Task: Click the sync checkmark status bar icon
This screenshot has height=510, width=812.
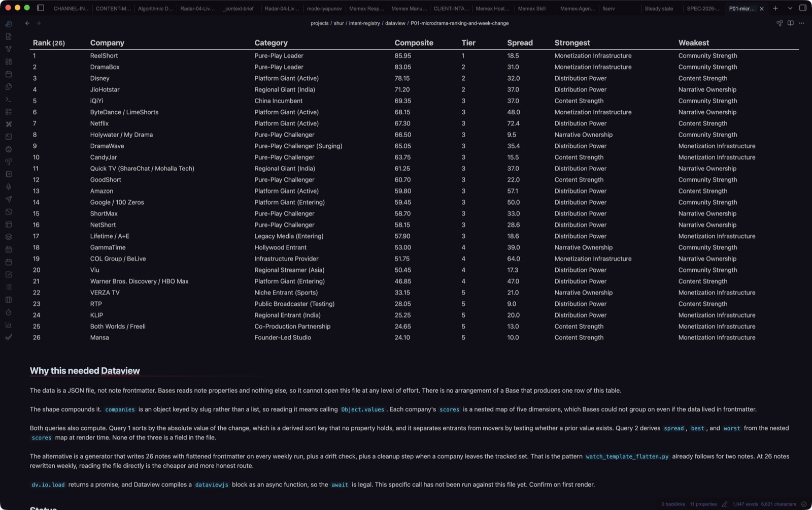Action: tap(804, 504)
